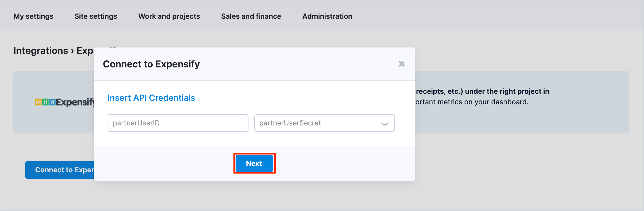Open the Work and projects tab
Screen dimensions: 644x211
point(169,16)
